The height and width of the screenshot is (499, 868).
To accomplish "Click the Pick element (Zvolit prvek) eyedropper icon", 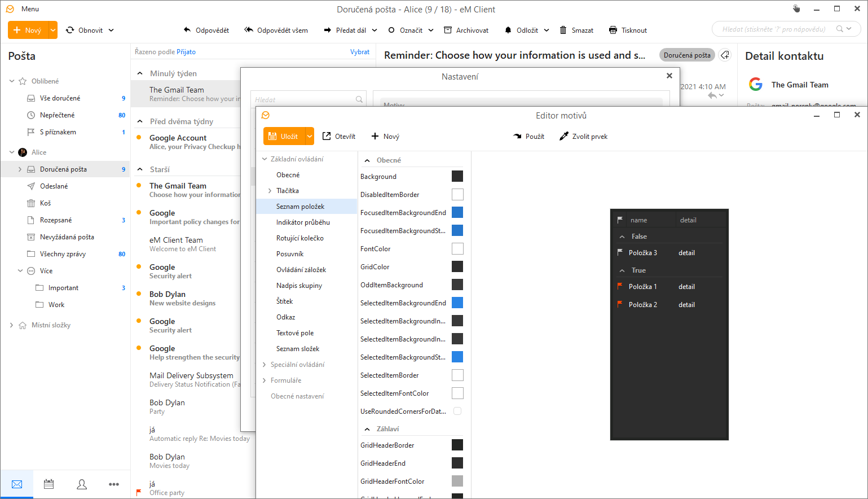I will (x=564, y=136).
